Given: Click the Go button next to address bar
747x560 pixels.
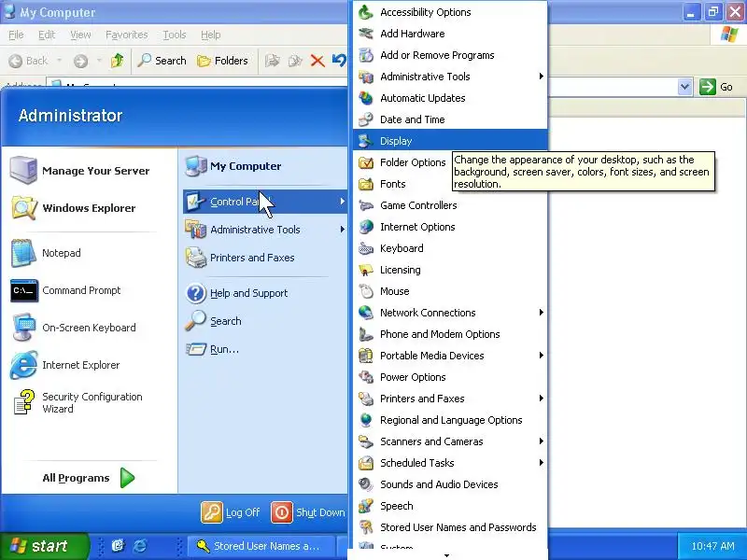Looking at the screenshot, I should 716,87.
